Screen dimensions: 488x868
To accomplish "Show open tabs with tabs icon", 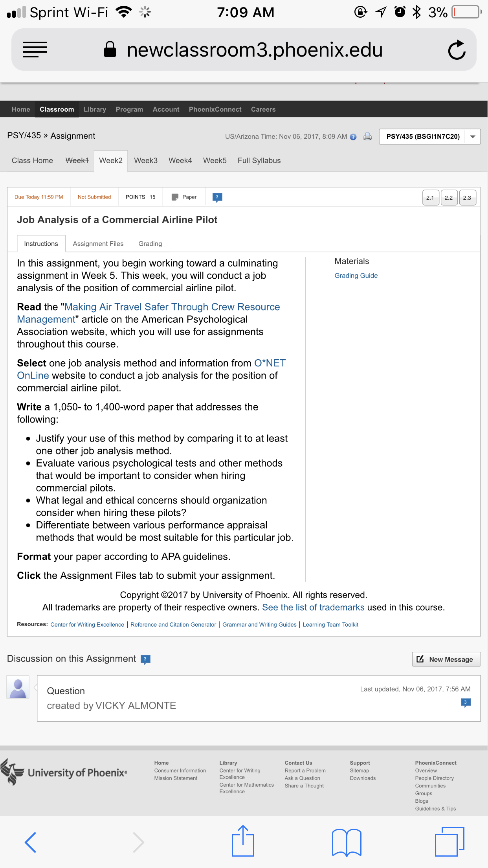I will pyautogui.click(x=449, y=842).
